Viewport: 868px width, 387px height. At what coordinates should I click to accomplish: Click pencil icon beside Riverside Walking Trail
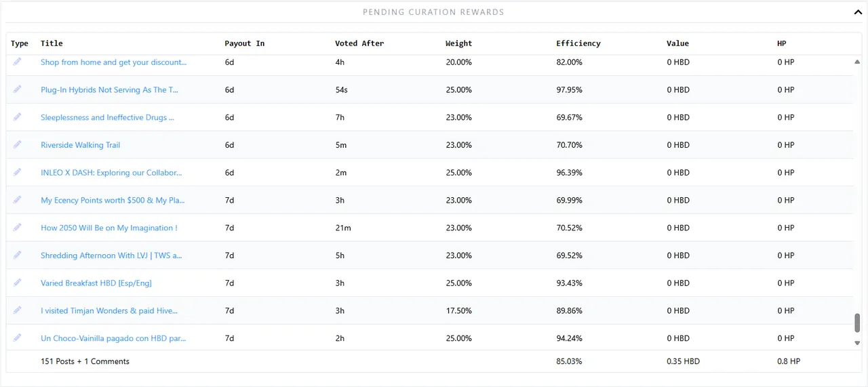point(17,144)
